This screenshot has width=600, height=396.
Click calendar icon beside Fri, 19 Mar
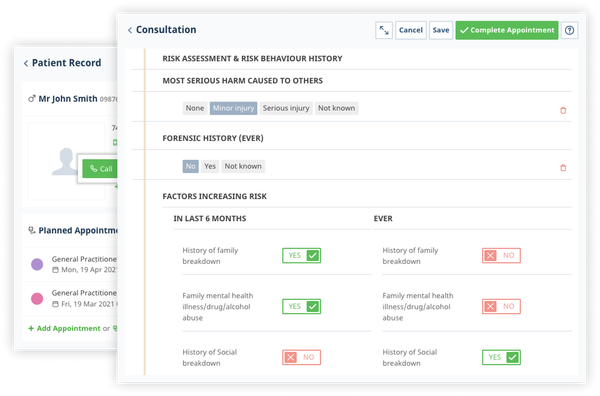(x=55, y=304)
